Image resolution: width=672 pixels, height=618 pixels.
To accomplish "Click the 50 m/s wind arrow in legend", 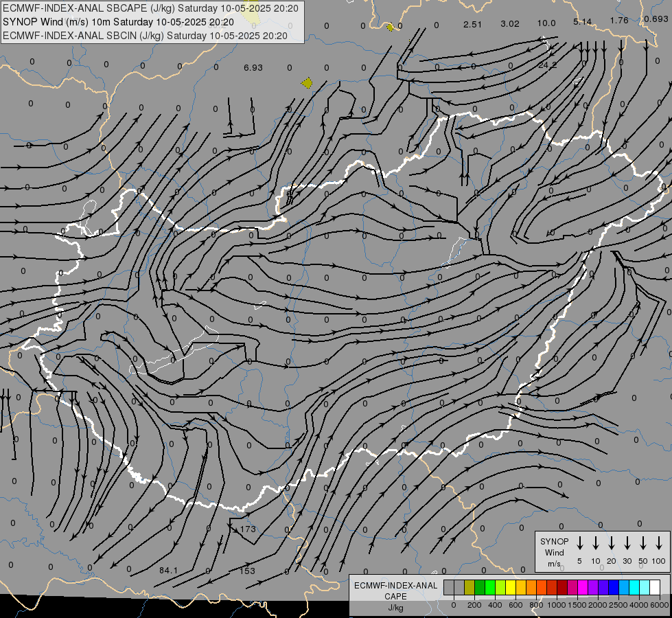I will point(643,543).
